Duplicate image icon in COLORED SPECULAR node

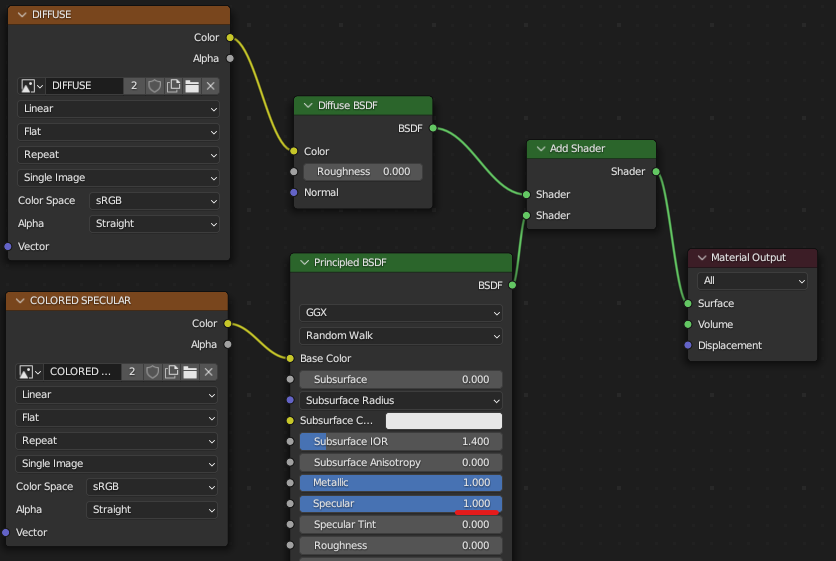pos(171,372)
